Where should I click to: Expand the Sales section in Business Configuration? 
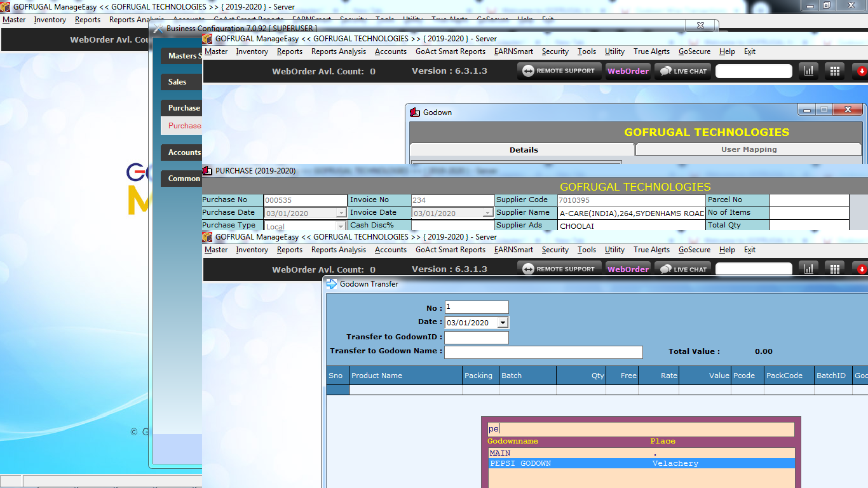(x=182, y=82)
